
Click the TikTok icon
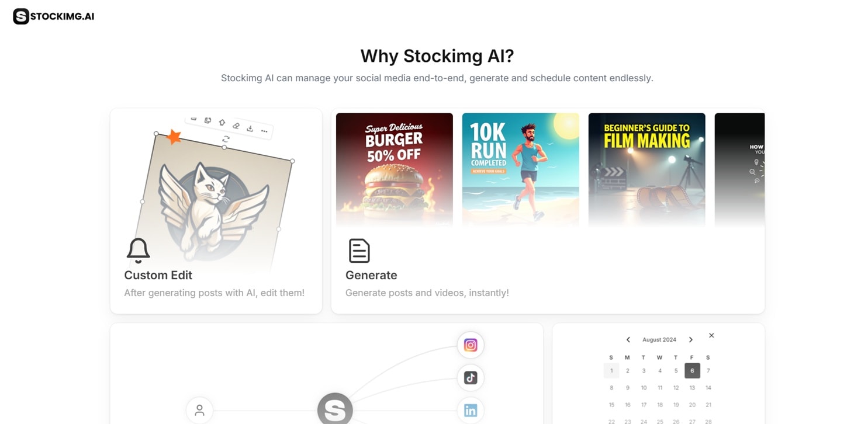coord(471,378)
